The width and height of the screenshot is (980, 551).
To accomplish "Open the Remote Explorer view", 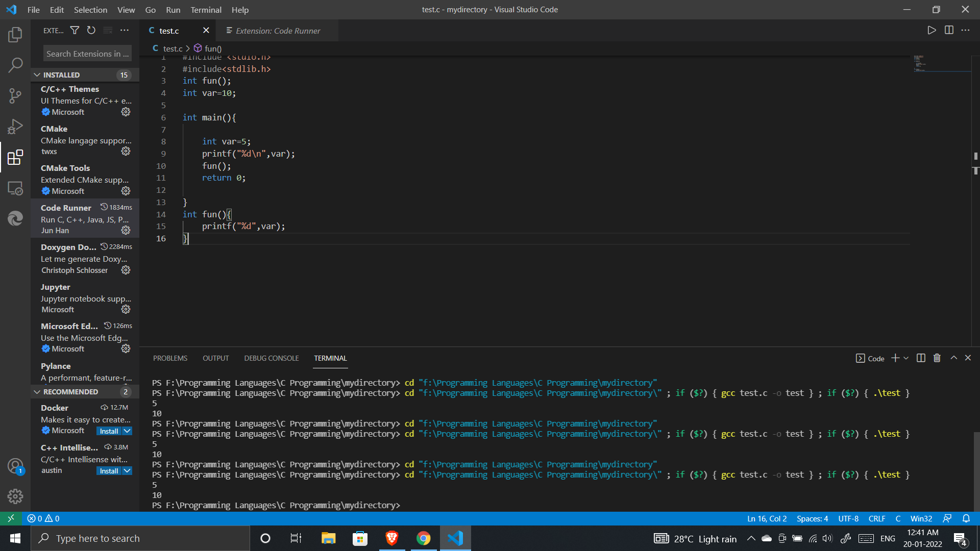I will (x=15, y=188).
